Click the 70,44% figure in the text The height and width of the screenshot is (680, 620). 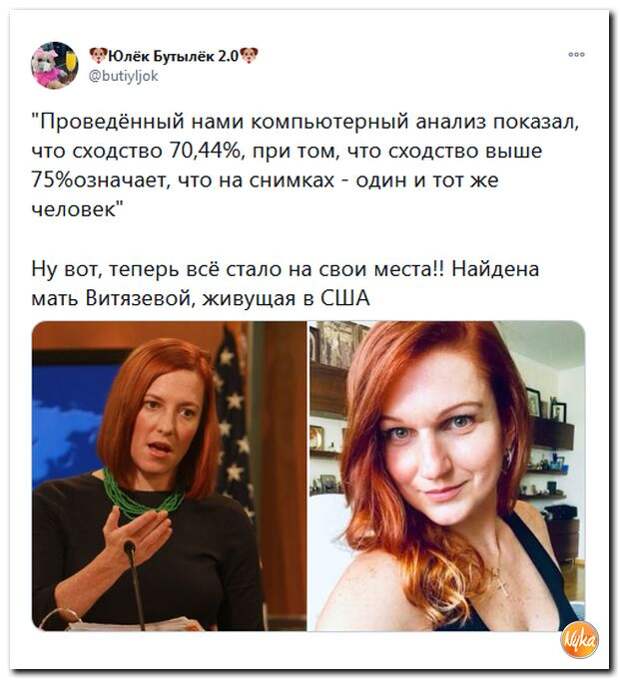tap(206, 151)
